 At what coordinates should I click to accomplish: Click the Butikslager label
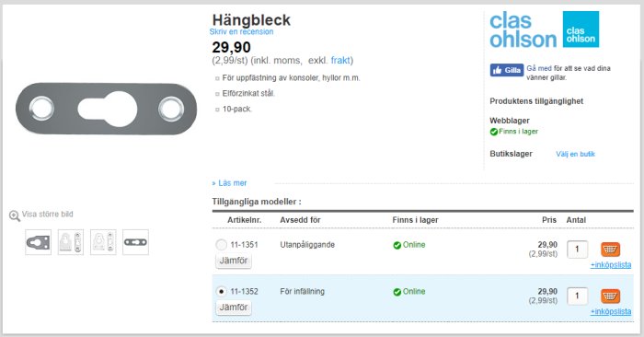(x=511, y=154)
